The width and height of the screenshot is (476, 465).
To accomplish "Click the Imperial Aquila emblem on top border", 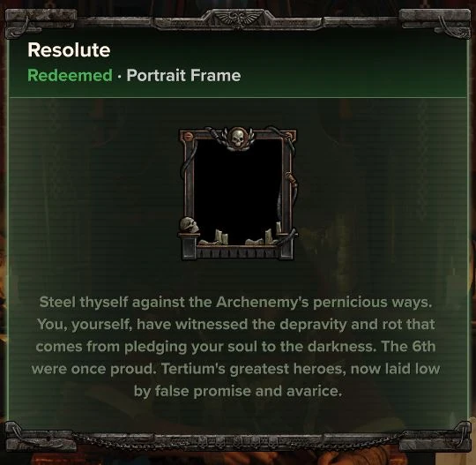I will coord(238,19).
